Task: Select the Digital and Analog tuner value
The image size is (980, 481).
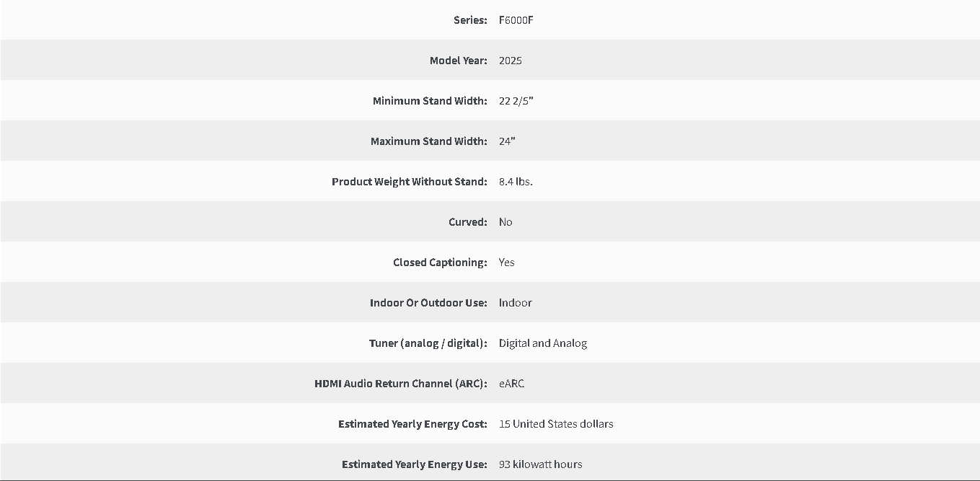Action: pyautogui.click(x=543, y=343)
